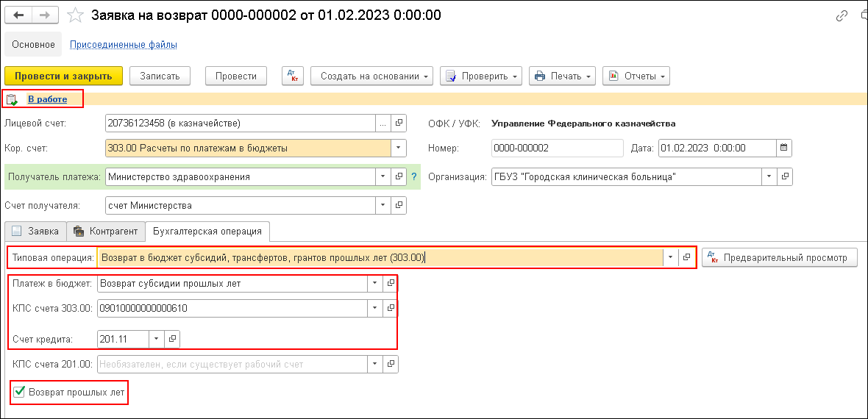Open the КПС счета 303.00 record card
Screen dimensions: 868x419
click(x=391, y=308)
